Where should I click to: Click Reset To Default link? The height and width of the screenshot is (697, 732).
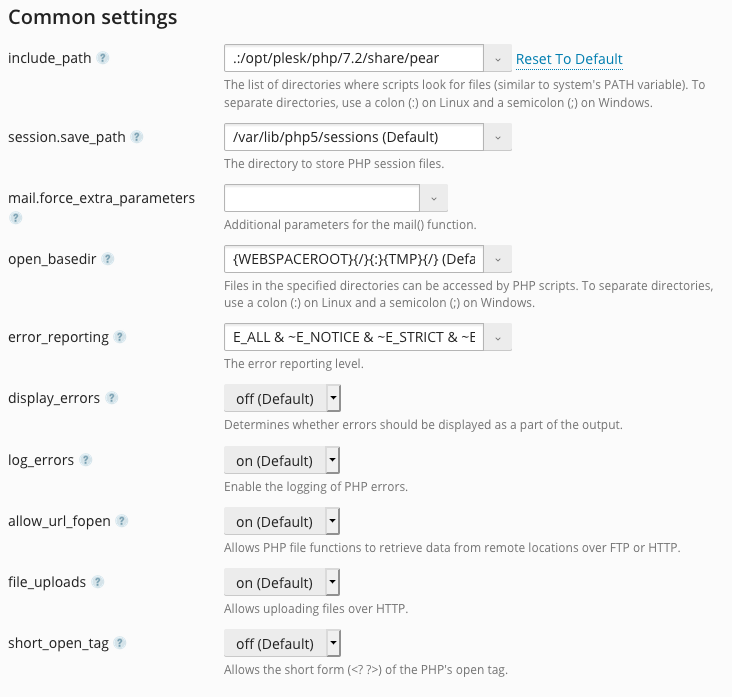coord(569,59)
